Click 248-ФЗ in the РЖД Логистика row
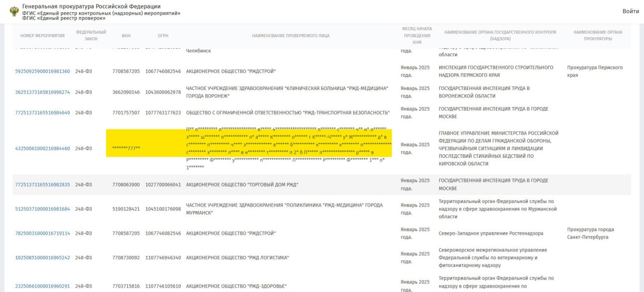This screenshot has width=644, height=292. click(x=84, y=258)
